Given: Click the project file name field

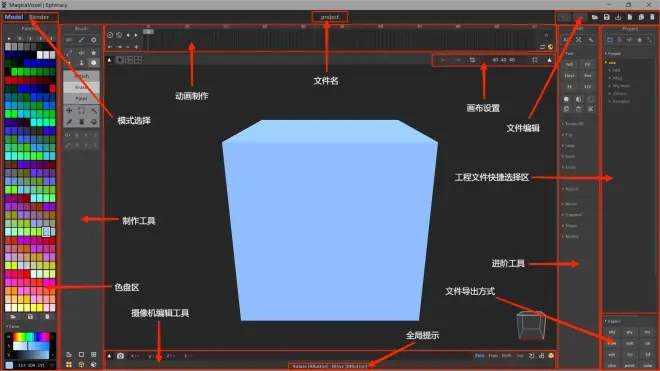Looking at the screenshot, I should coord(330,17).
